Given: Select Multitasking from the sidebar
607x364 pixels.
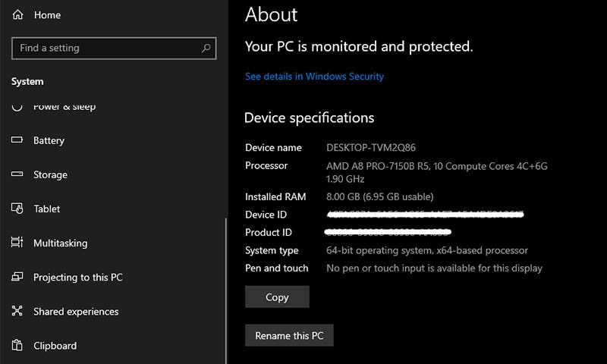Looking at the screenshot, I should (60, 243).
